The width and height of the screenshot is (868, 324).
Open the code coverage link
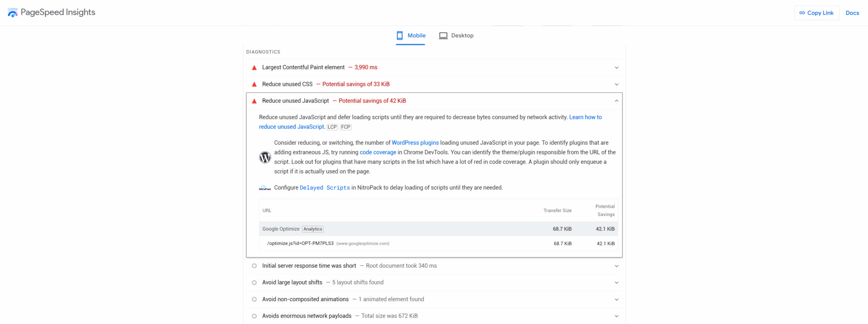click(378, 152)
